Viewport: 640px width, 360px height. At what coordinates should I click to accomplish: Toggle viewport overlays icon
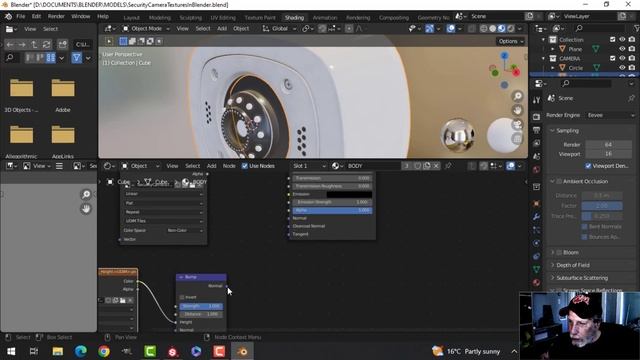point(451,29)
